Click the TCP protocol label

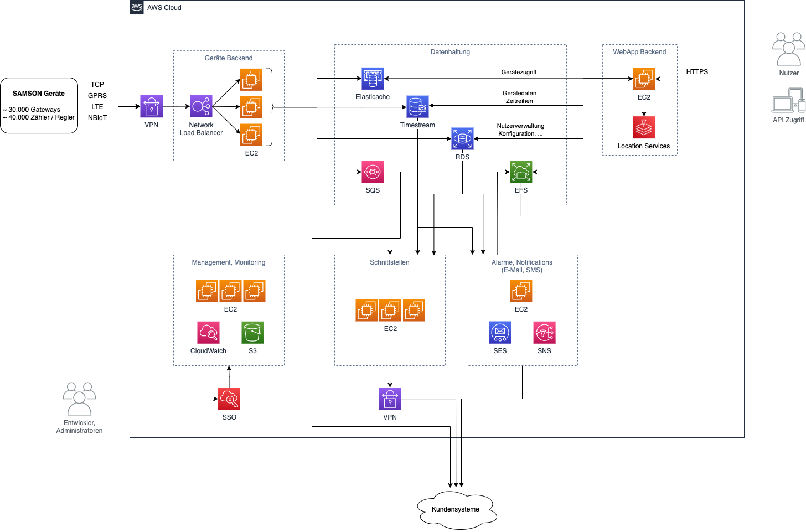point(97,85)
